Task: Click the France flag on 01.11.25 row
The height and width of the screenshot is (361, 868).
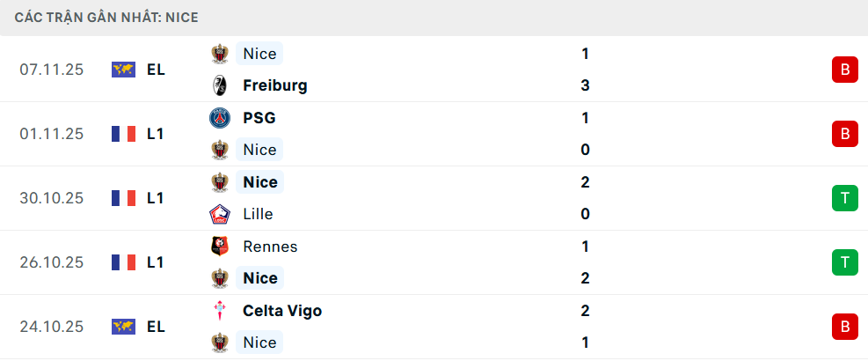Action: click(x=123, y=134)
